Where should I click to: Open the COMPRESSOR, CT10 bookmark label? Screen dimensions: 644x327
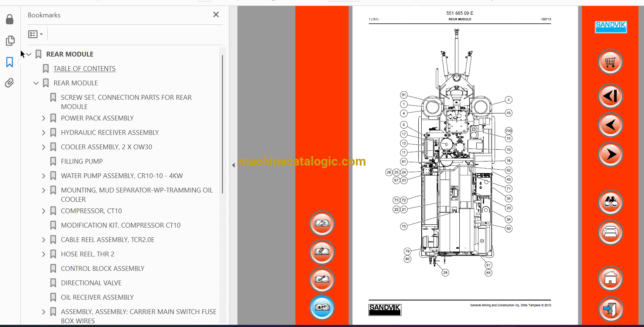[x=91, y=211]
